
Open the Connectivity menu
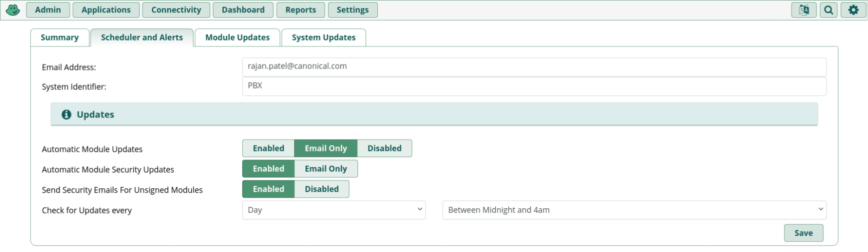[x=176, y=10]
